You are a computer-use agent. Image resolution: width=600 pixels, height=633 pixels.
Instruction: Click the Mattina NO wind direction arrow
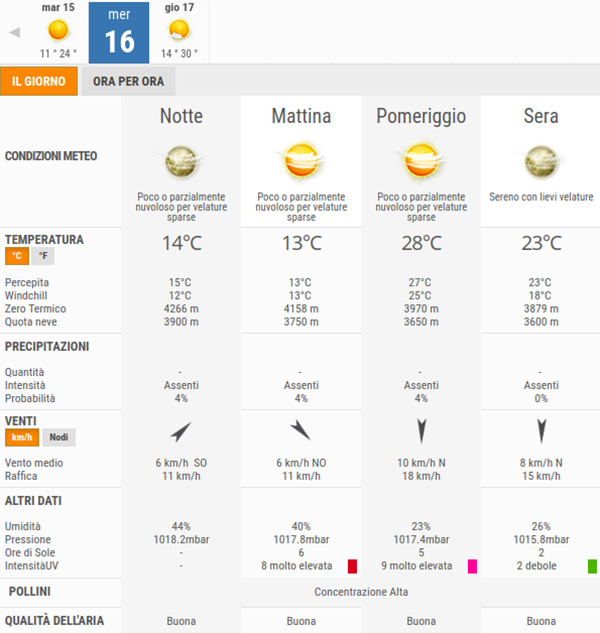click(x=300, y=430)
